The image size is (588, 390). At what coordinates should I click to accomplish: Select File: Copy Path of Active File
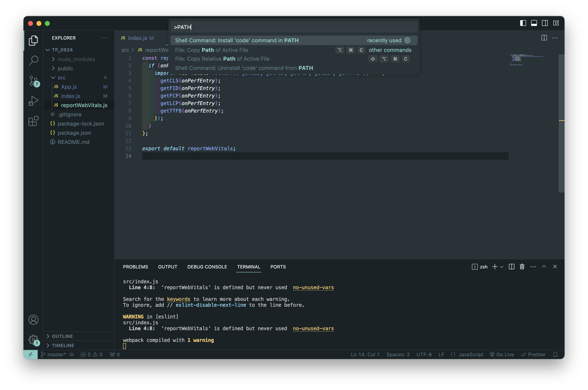[x=294, y=50]
